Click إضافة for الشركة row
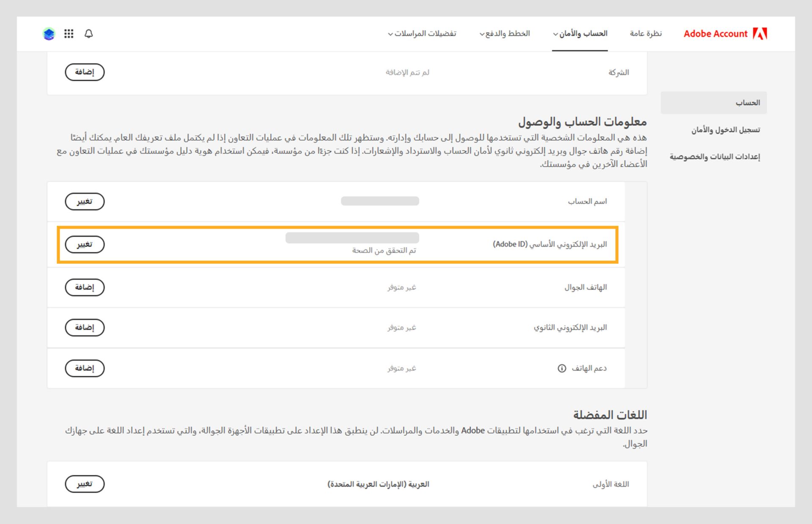Screen dimensions: 812x524 click(x=85, y=72)
